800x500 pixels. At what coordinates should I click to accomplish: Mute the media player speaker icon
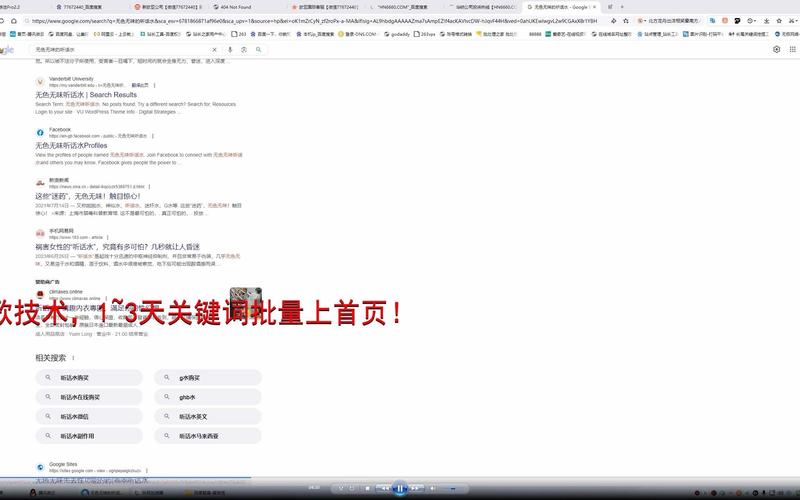click(433, 488)
